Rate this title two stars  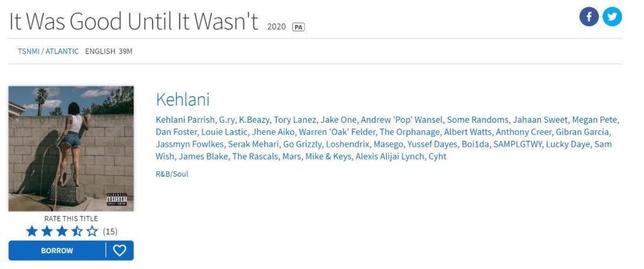pos(47,231)
